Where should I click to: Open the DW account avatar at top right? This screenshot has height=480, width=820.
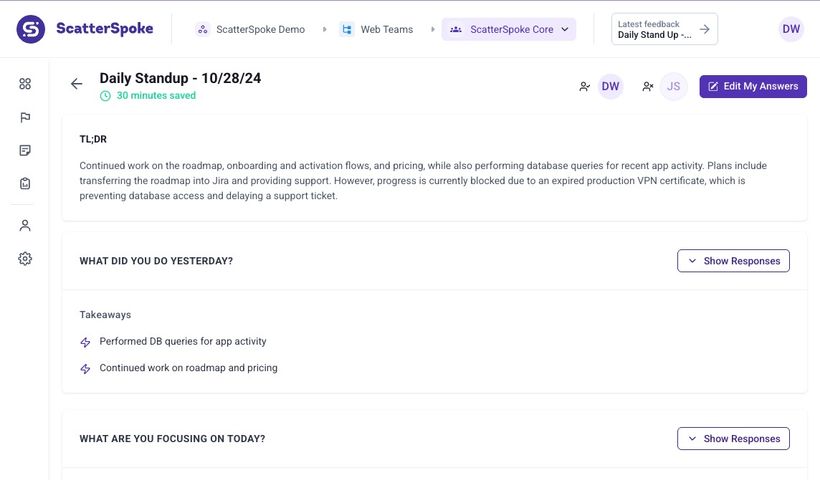click(791, 29)
